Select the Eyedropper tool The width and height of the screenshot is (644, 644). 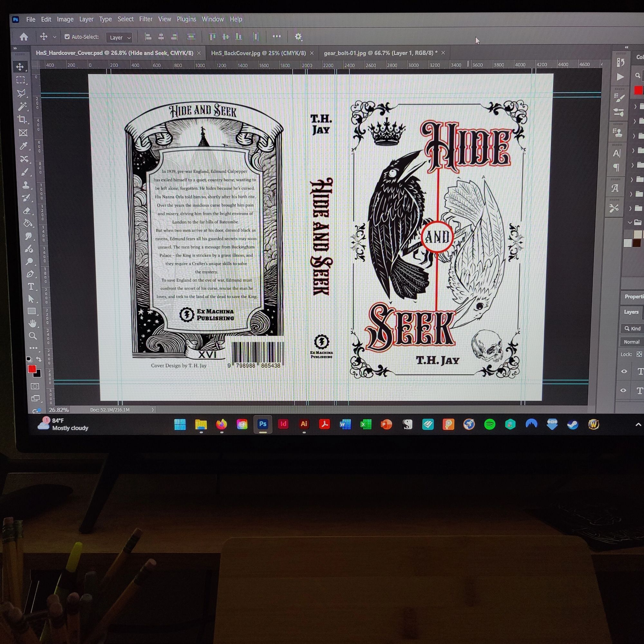[24, 146]
